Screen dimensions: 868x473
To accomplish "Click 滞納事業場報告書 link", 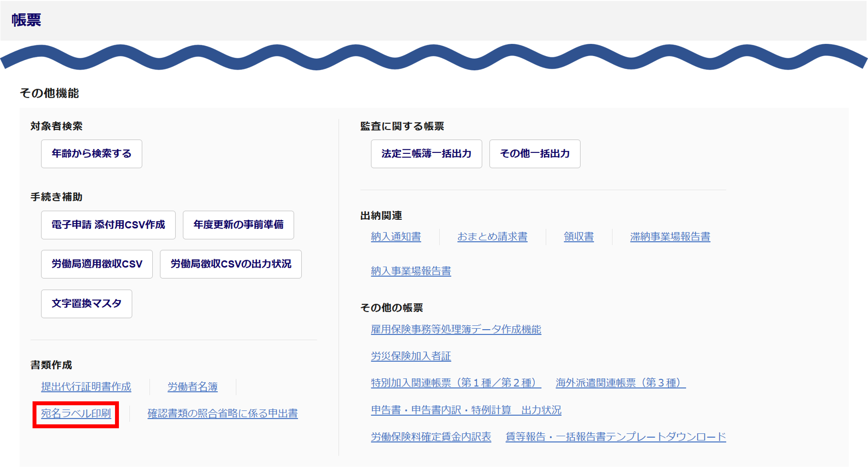I will tap(670, 237).
